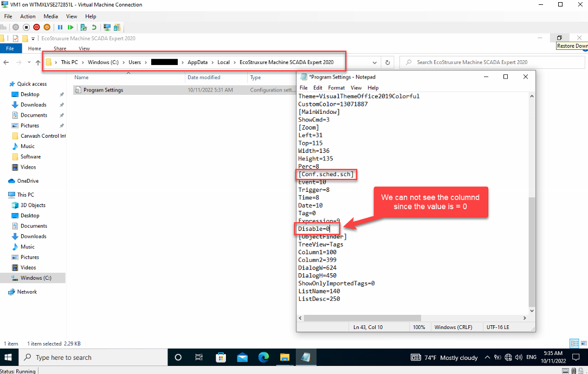
Task: Click the ShowOnlyImportedTags=0 line in Notepad
Action: click(337, 283)
